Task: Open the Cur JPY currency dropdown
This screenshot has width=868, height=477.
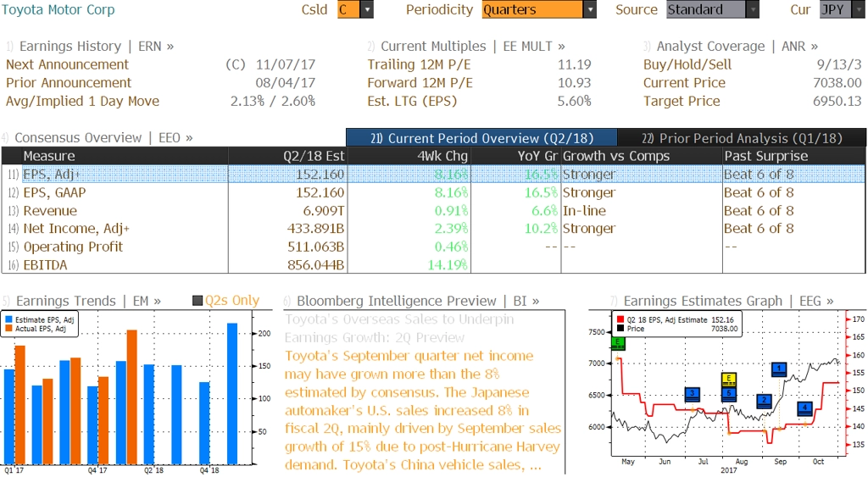Action: click(x=859, y=9)
